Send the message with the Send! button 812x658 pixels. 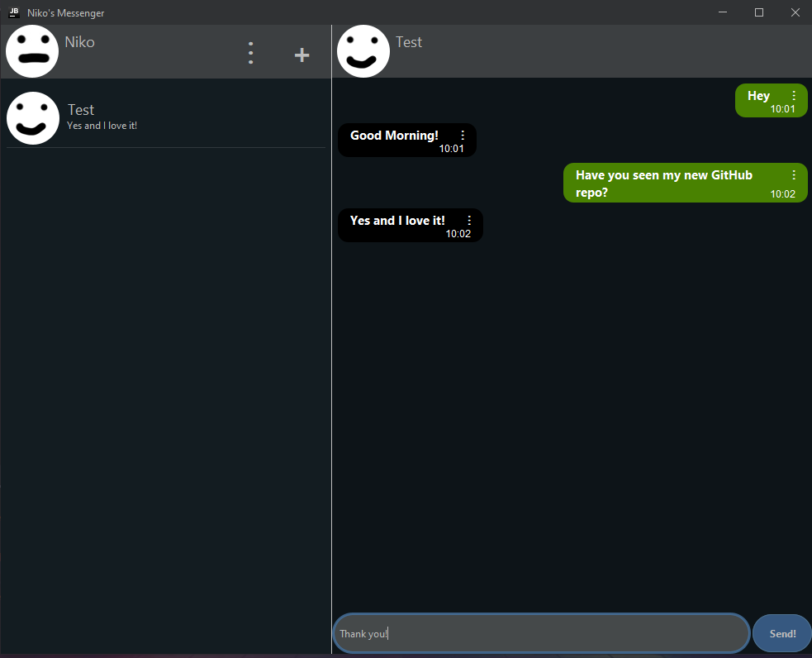point(782,633)
